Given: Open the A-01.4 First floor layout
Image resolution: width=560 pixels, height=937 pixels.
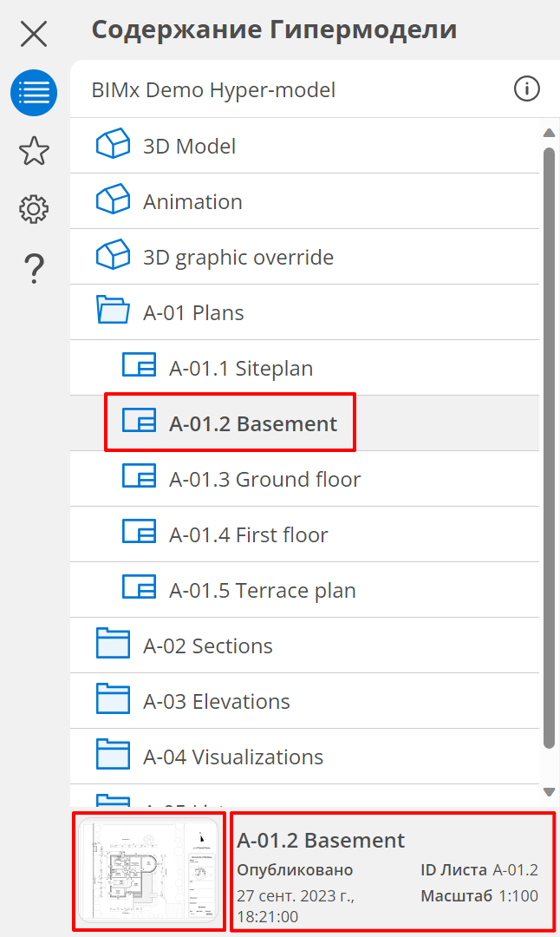Looking at the screenshot, I should pyautogui.click(x=248, y=534).
